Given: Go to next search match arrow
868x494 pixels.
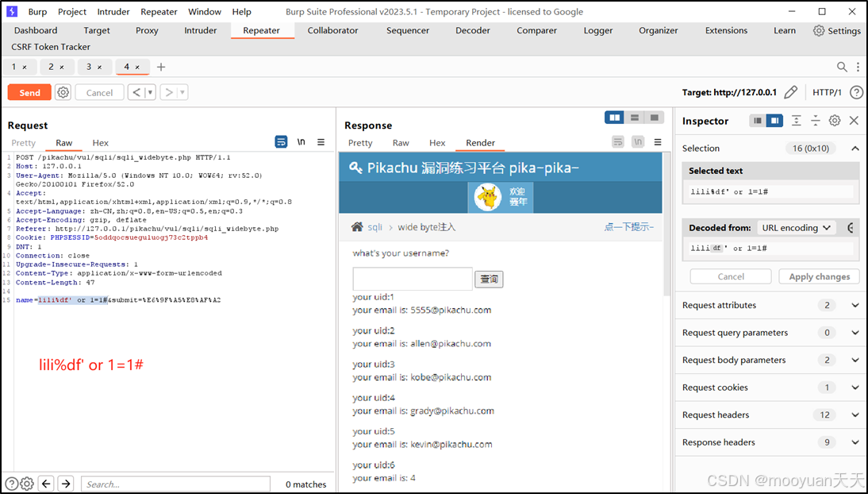Looking at the screenshot, I should [66, 484].
